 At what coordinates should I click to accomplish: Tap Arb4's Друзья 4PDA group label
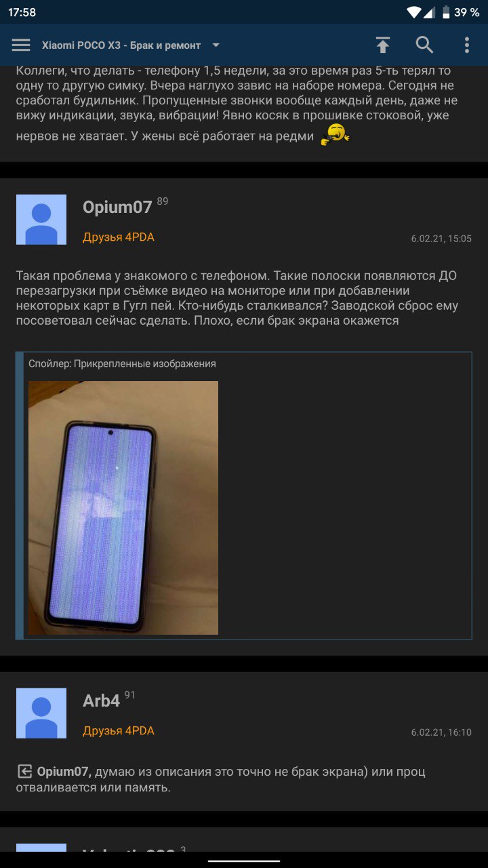(x=119, y=731)
